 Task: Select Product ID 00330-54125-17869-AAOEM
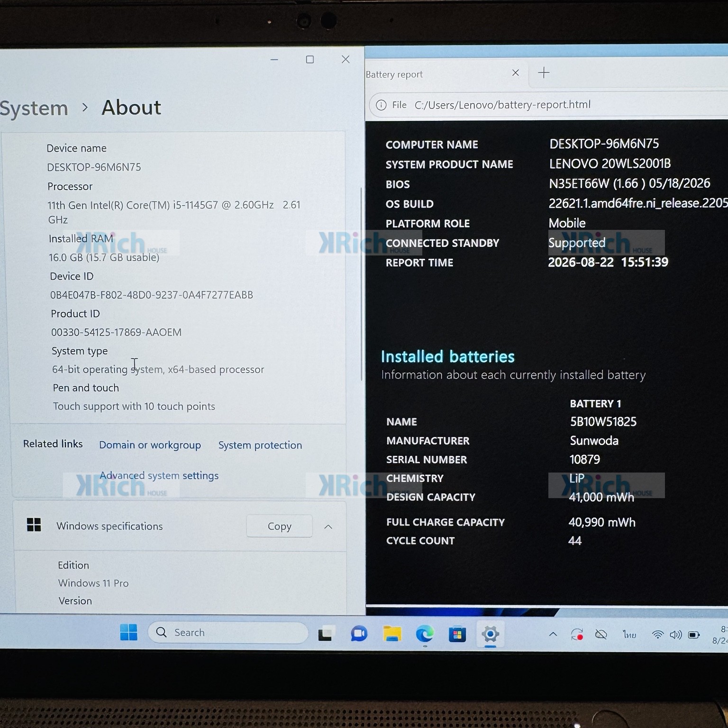[116, 332]
